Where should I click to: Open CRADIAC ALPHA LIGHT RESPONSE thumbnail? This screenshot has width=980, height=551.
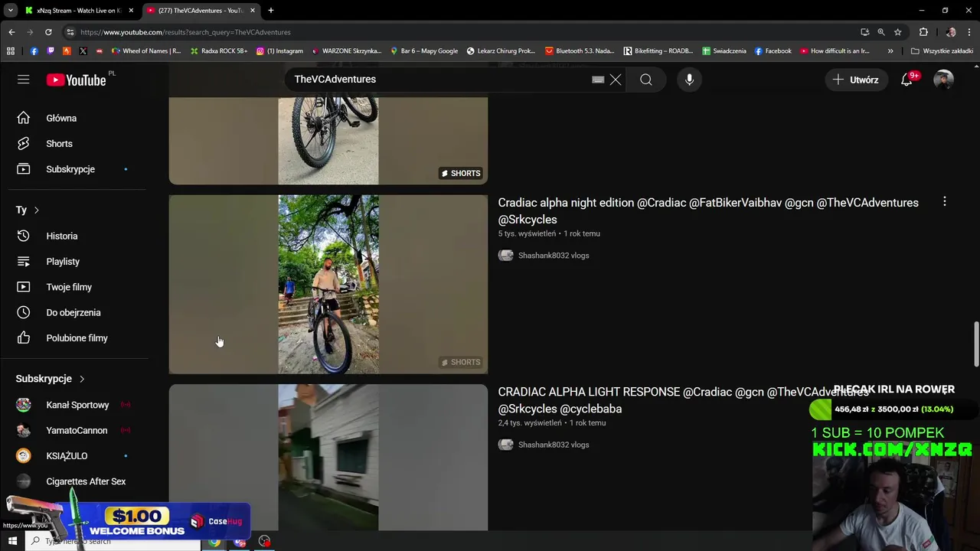pyautogui.click(x=328, y=457)
